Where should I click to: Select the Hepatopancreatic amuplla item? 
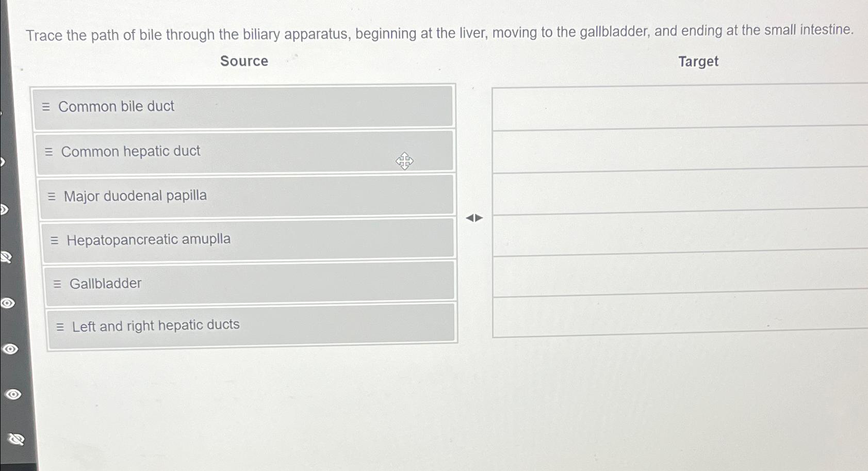(x=248, y=239)
